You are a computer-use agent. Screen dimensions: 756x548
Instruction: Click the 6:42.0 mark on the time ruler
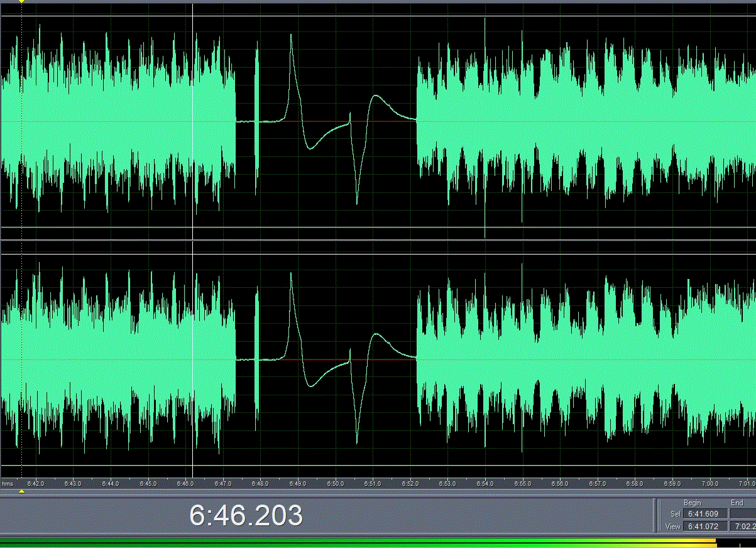(36, 483)
